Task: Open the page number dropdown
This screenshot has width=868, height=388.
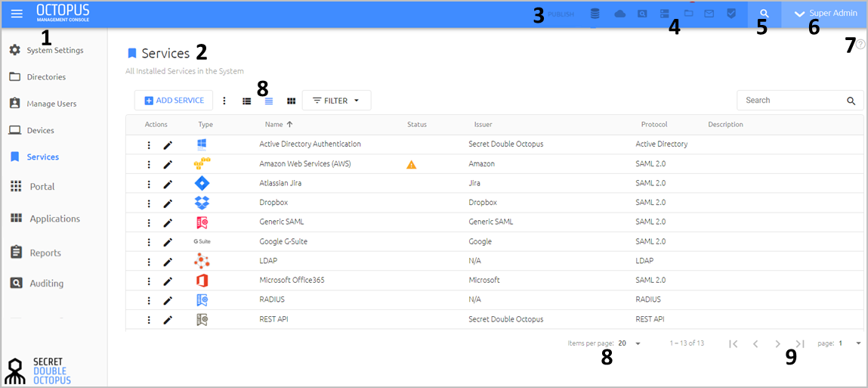Action: pos(850,343)
